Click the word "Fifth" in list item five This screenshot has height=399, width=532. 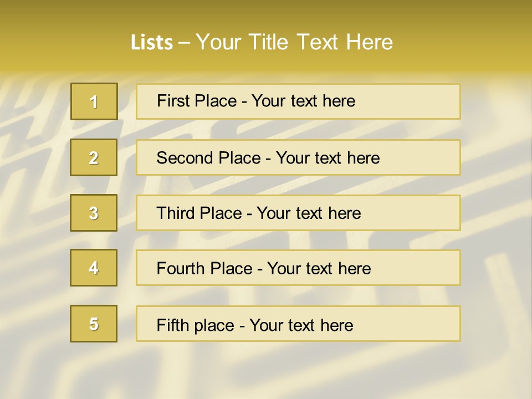point(173,325)
